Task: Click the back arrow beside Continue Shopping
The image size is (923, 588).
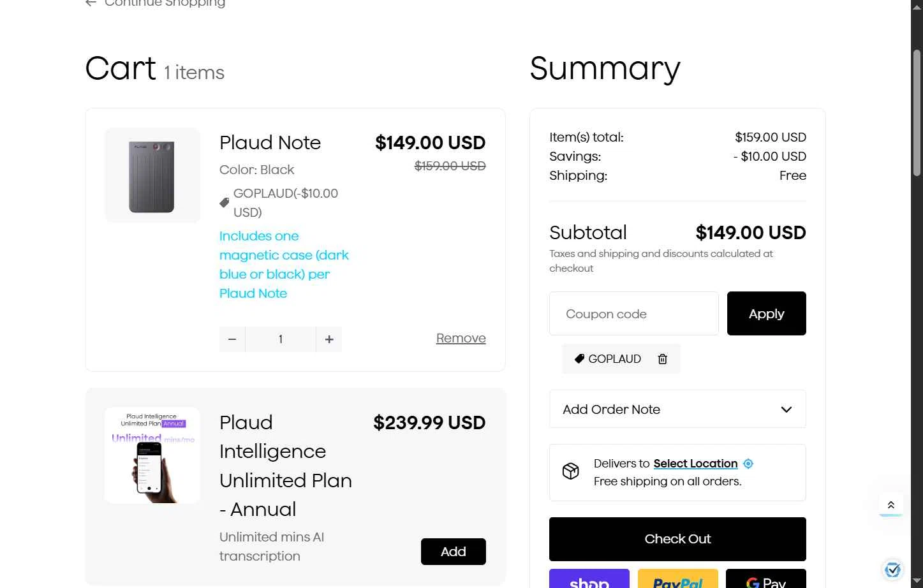Action: click(91, 3)
